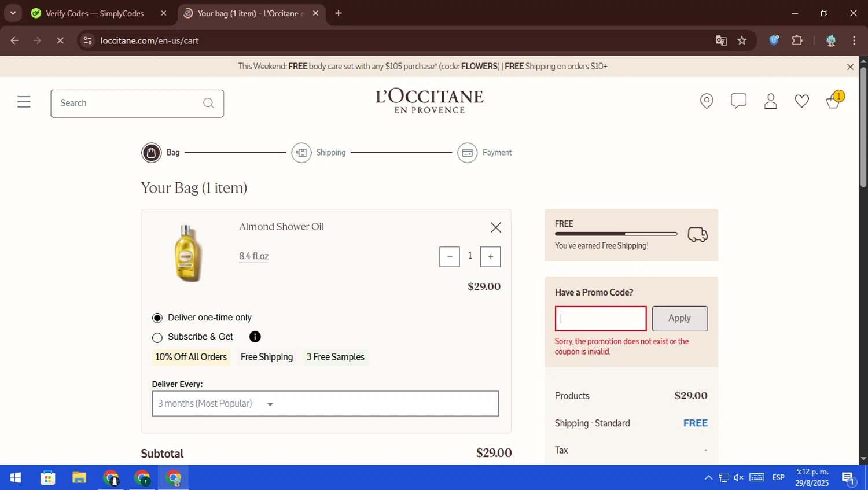868x490 pixels.
Task: Open the chat bubble icon
Action: pyautogui.click(x=738, y=101)
